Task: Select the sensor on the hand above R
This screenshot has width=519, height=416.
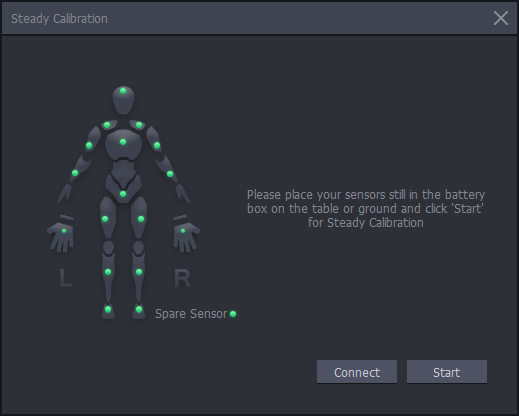Action: [x=183, y=231]
